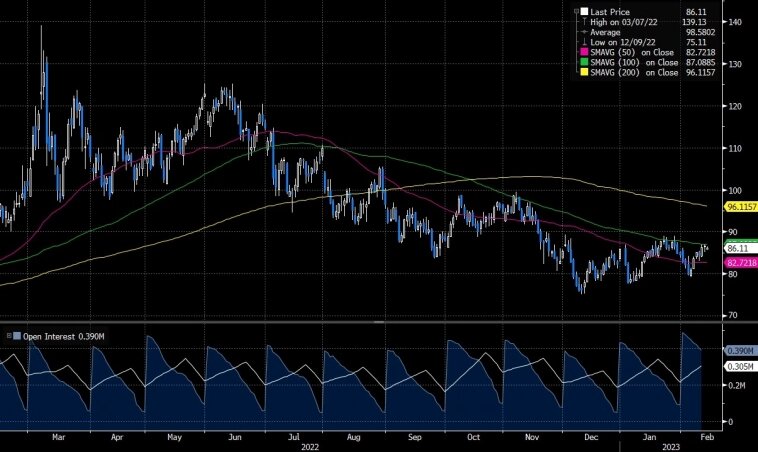Click the magenta SMAVG (50) color swatch
This screenshot has height=452, width=758.
(x=584, y=52)
